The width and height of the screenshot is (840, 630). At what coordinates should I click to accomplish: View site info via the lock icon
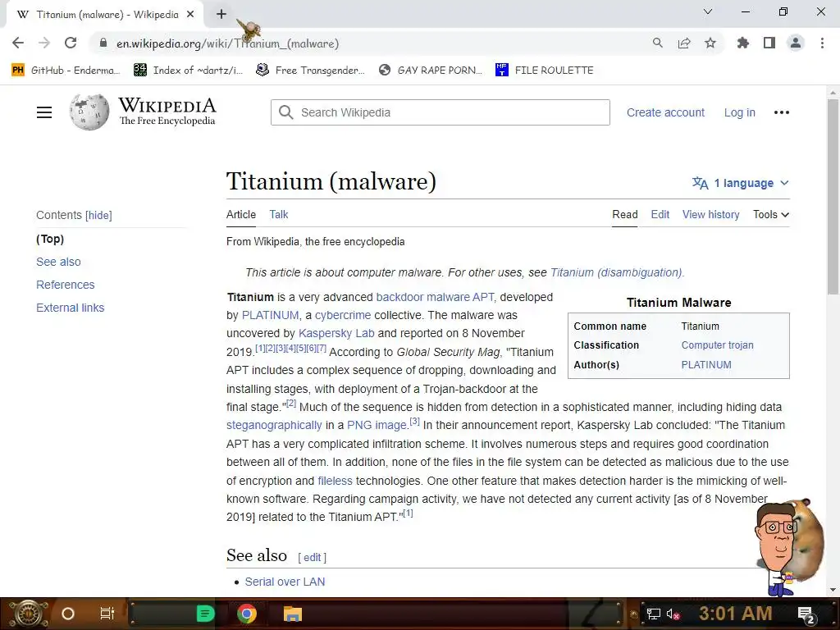[103, 43]
